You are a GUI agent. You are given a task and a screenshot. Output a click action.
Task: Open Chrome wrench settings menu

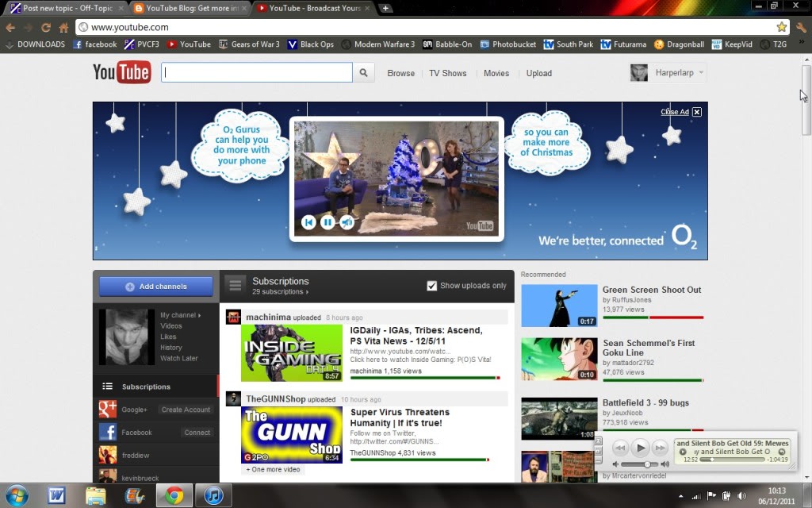(801, 27)
